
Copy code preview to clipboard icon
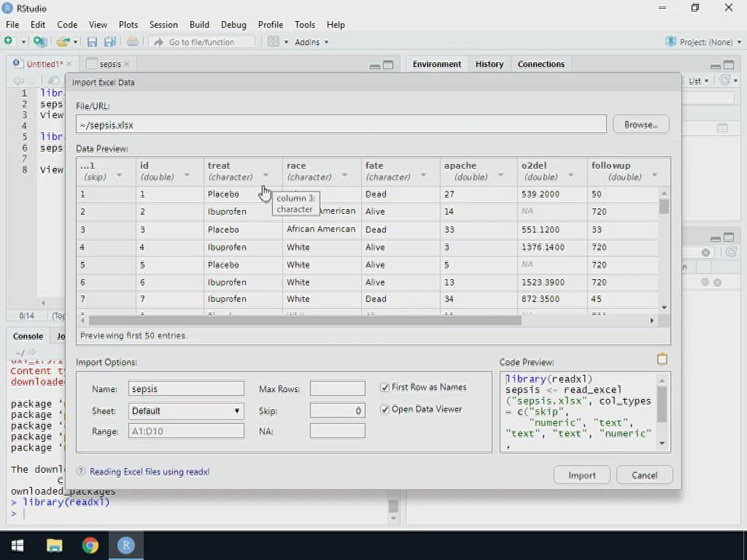pyautogui.click(x=662, y=359)
